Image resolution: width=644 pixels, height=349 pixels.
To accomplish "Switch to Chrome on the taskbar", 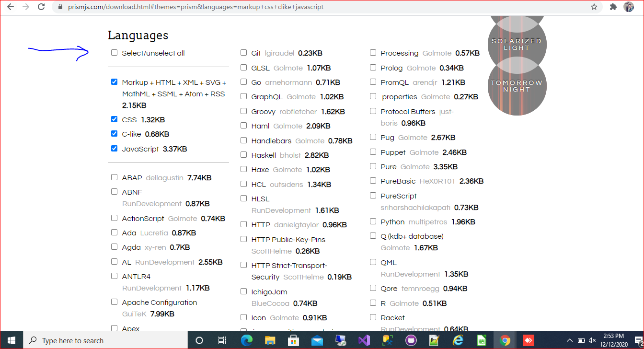I will pyautogui.click(x=505, y=340).
